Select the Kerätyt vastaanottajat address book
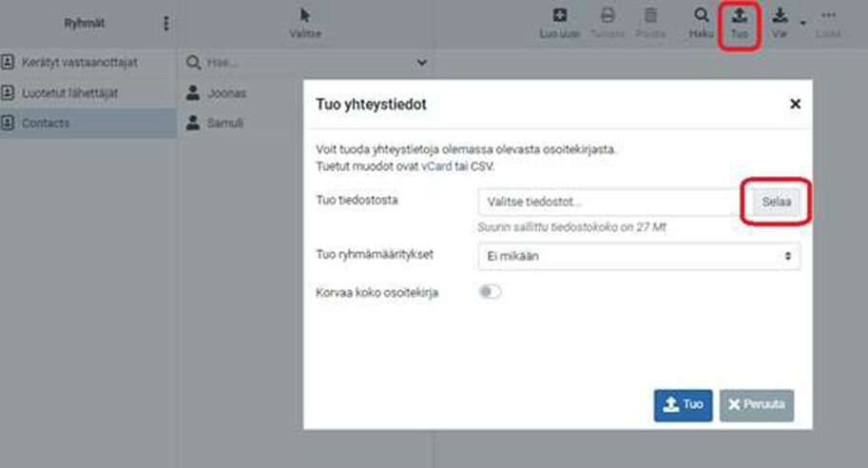Viewport: 868px width, 468px height. point(80,63)
